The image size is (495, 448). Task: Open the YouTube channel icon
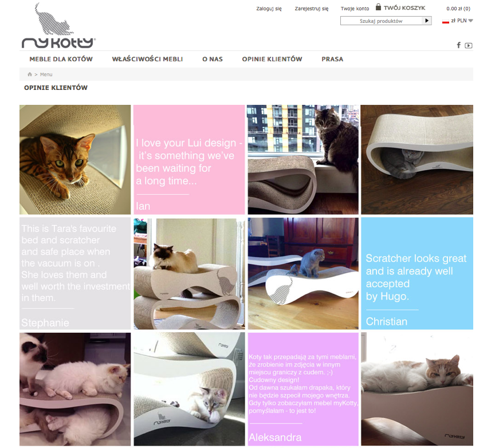coord(469,45)
